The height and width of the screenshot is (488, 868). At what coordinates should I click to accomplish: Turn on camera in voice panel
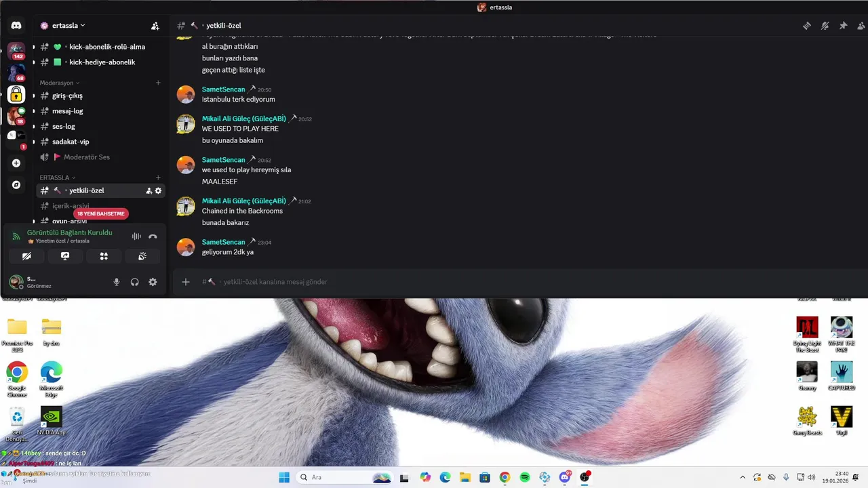(26, 256)
